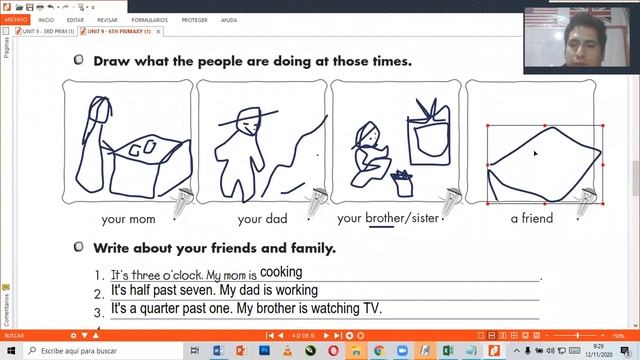This screenshot has height=360, width=640.
Task: Open Task View on the taskbar
Action: [x=195, y=351]
